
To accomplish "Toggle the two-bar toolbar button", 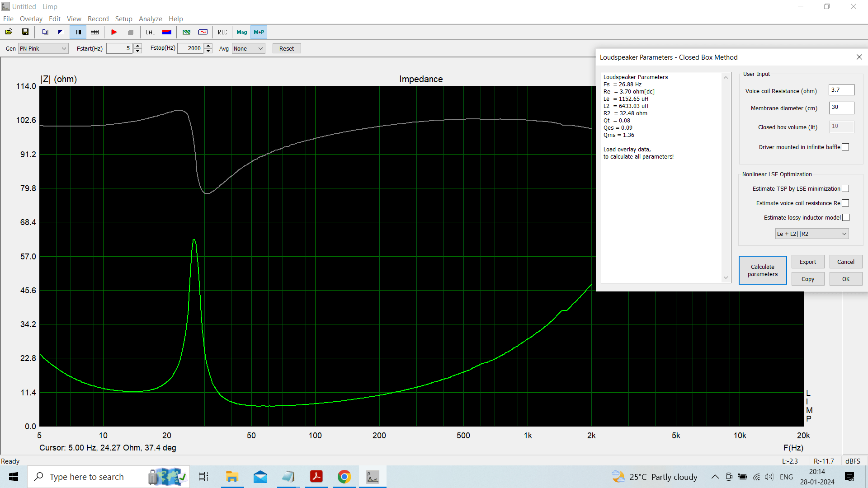I will 78,32.
